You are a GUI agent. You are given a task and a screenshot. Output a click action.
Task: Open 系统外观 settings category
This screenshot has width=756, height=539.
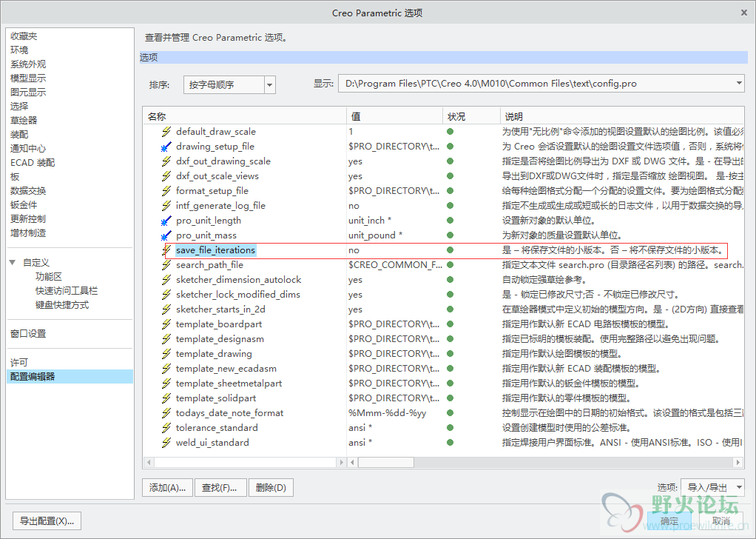click(28, 64)
